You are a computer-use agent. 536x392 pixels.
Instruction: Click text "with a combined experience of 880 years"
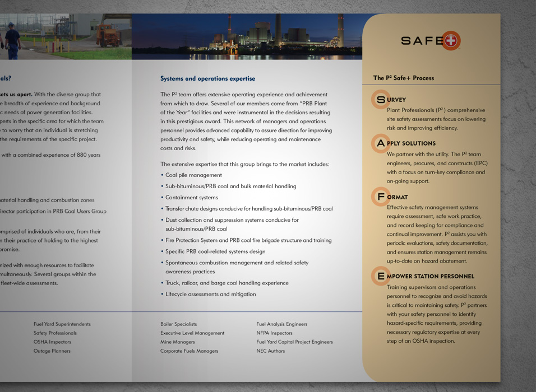51,155
